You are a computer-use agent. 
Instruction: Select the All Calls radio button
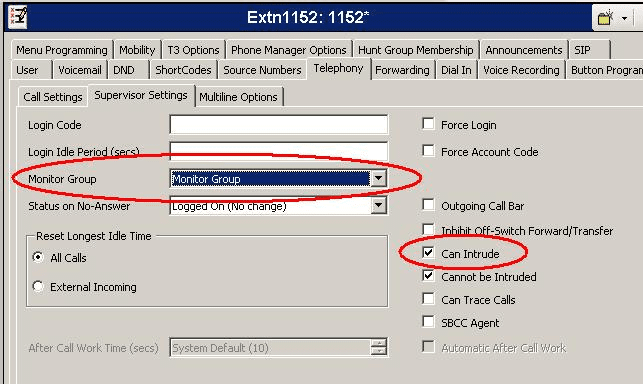pos(38,257)
